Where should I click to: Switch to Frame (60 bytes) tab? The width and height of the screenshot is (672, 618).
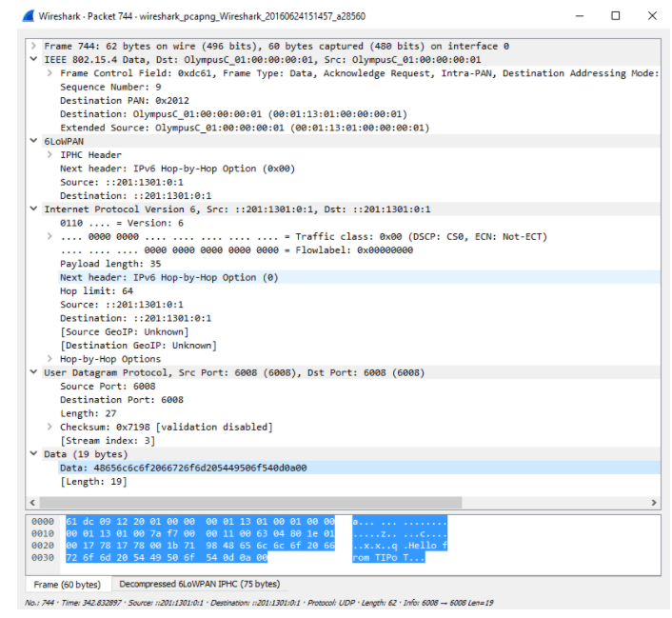pos(68,585)
